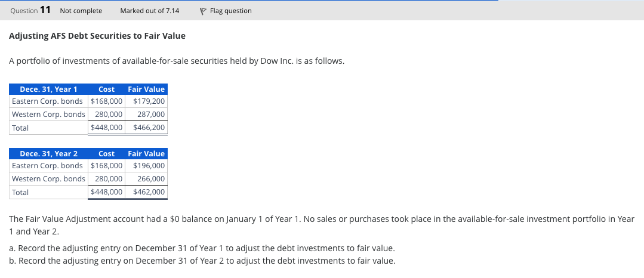Click the Adjusting AFS Debt Securities heading

pos(97,36)
